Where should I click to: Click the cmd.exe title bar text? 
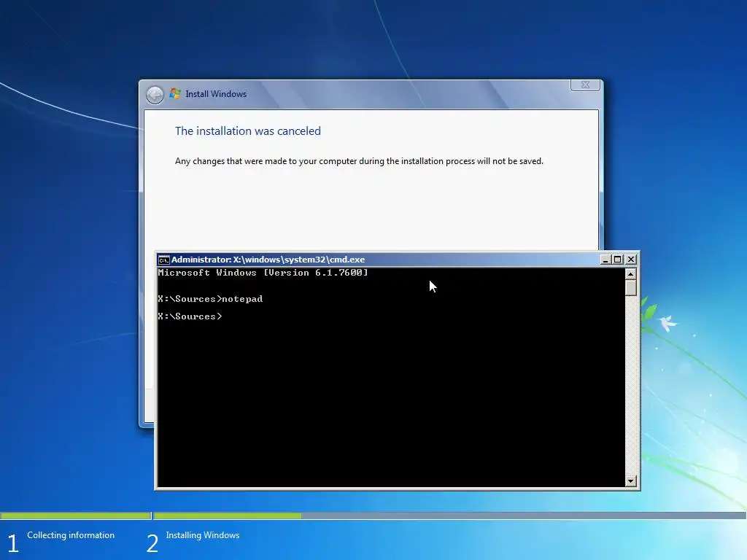(x=268, y=260)
